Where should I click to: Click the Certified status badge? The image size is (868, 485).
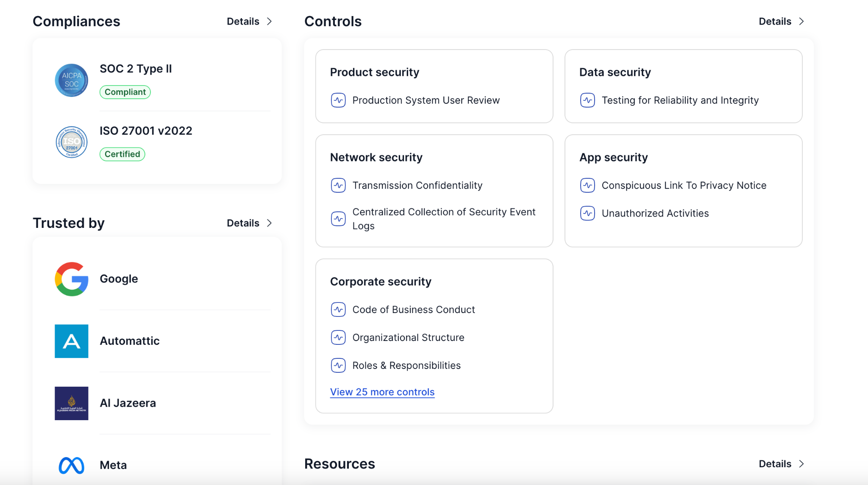(x=122, y=154)
